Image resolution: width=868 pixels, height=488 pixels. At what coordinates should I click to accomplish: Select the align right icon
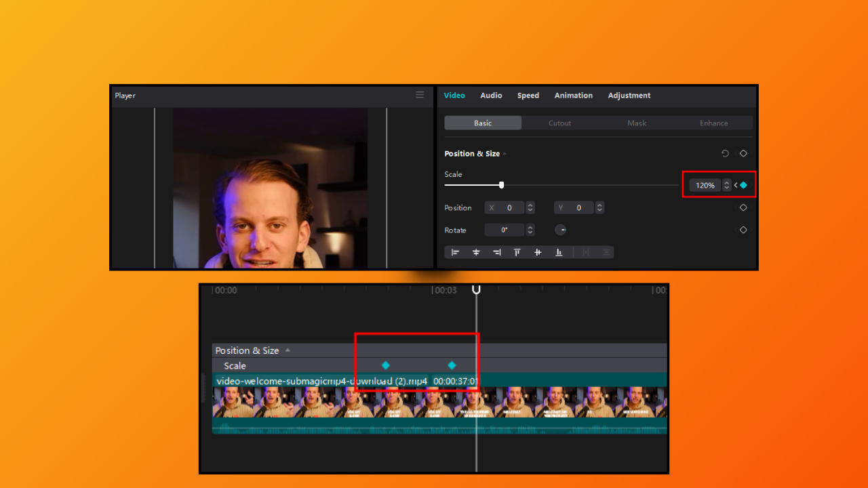click(496, 252)
